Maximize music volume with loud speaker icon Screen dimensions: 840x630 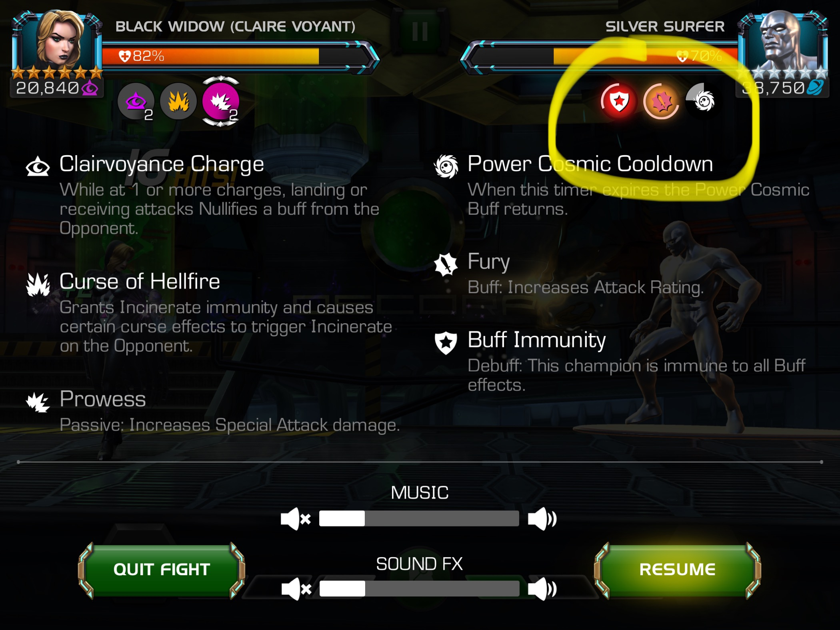[x=542, y=519]
